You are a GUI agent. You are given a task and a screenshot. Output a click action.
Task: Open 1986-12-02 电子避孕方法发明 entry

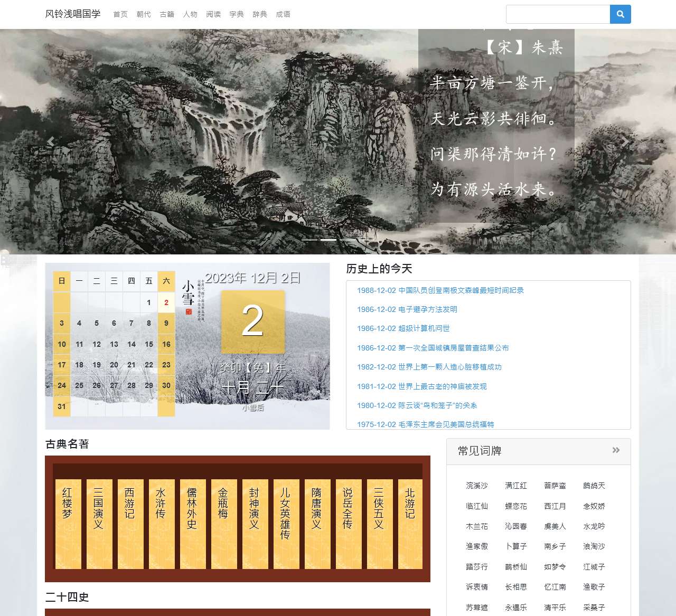tap(407, 309)
